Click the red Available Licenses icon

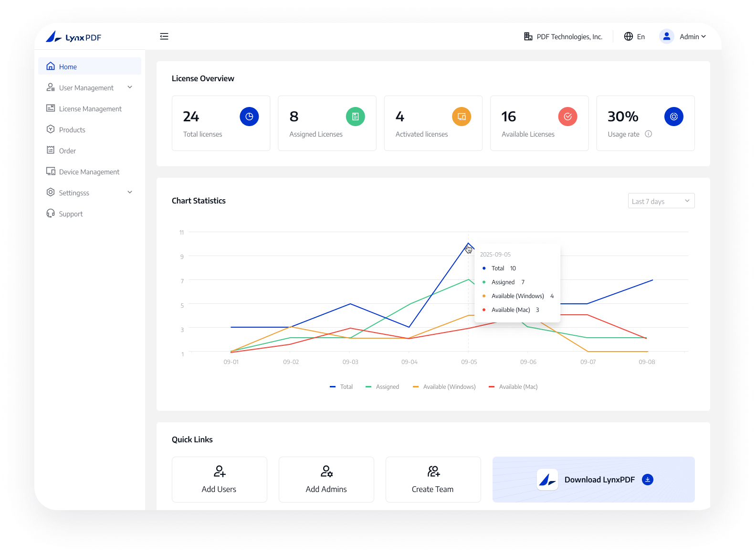point(567,117)
